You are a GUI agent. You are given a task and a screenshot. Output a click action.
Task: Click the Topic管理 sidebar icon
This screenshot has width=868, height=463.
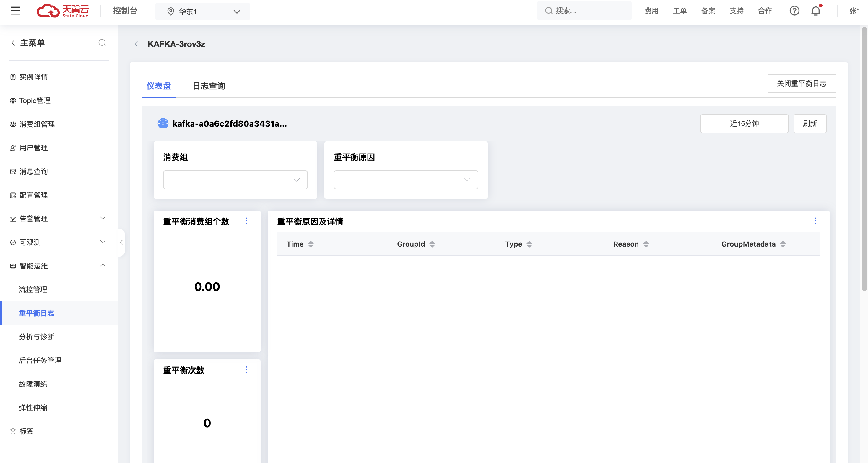[13, 101]
